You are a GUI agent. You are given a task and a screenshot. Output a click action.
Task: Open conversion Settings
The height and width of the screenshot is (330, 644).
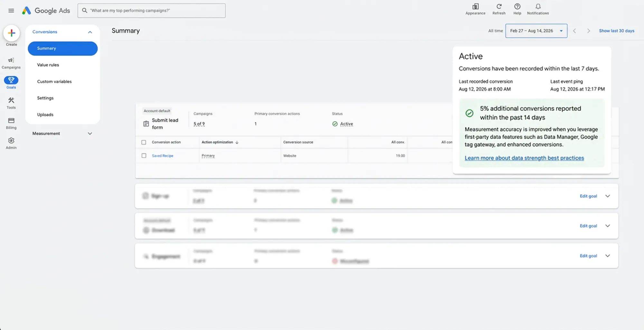(x=45, y=98)
